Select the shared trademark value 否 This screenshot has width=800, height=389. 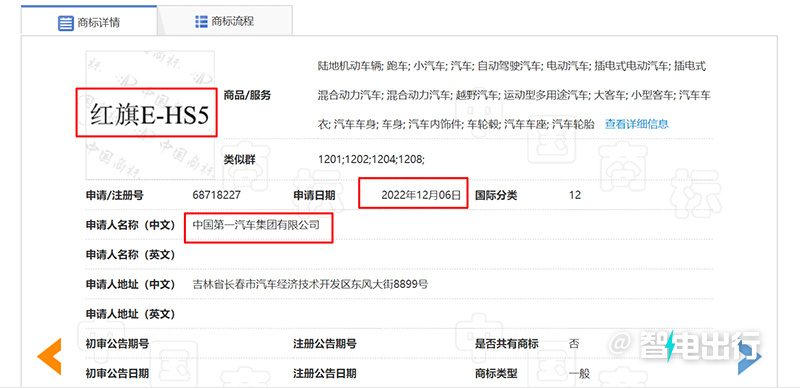pos(574,344)
